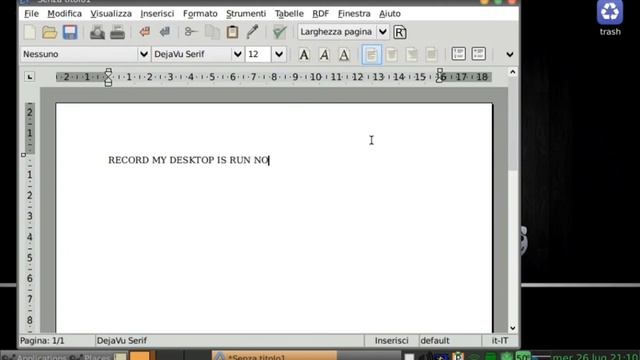Image resolution: width=640 pixels, height=360 pixels.
Task: Open the Inserisci menu
Action: (x=157, y=13)
